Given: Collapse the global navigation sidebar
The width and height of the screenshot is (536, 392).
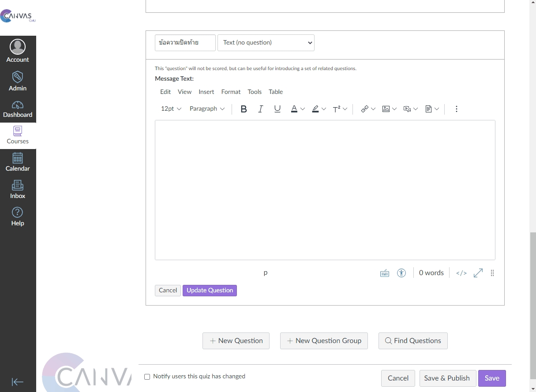Looking at the screenshot, I should [18, 382].
